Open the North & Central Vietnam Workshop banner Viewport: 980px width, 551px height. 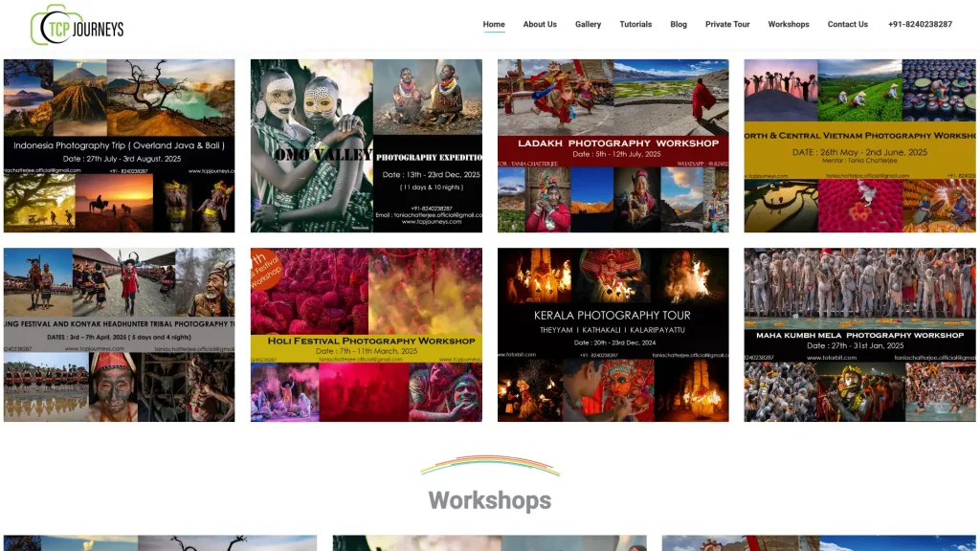click(860, 146)
